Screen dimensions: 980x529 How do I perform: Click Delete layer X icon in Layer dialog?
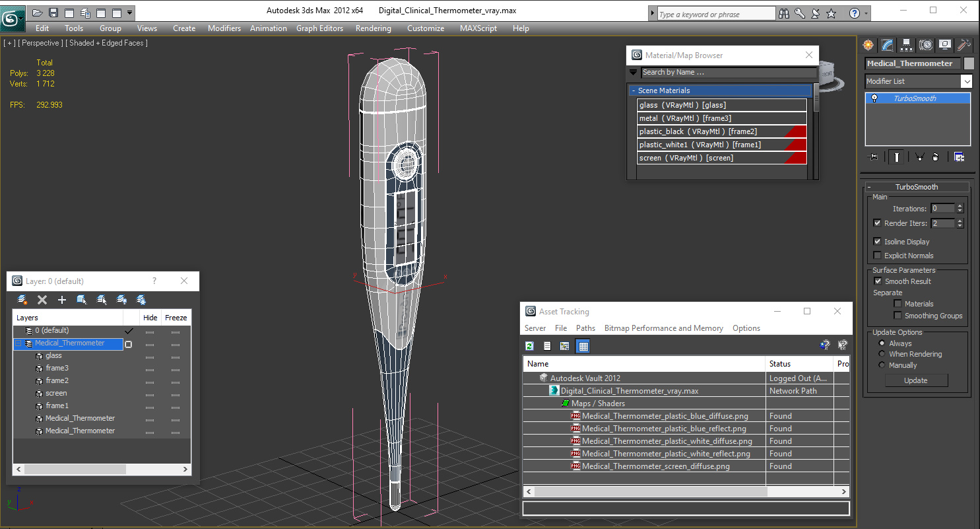tap(42, 300)
